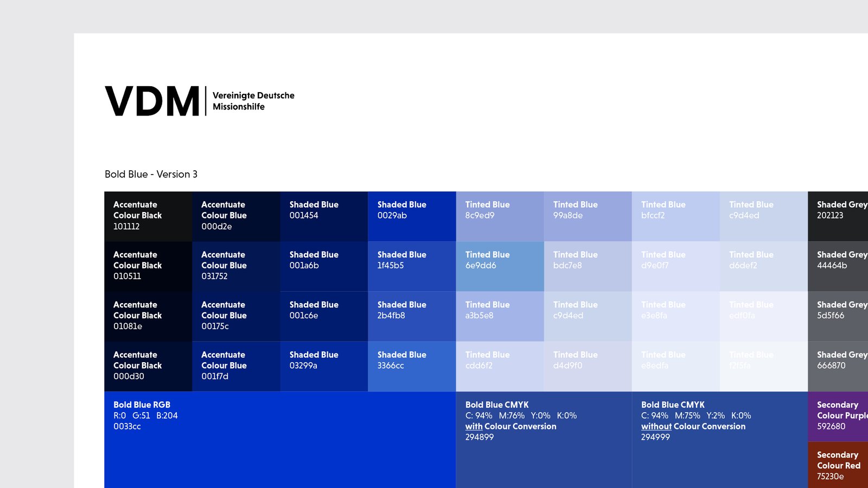868x488 pixels.
Task: Select Accentuate Colour Blue 001f7d swatch
Action: click(x=236, y=367)
